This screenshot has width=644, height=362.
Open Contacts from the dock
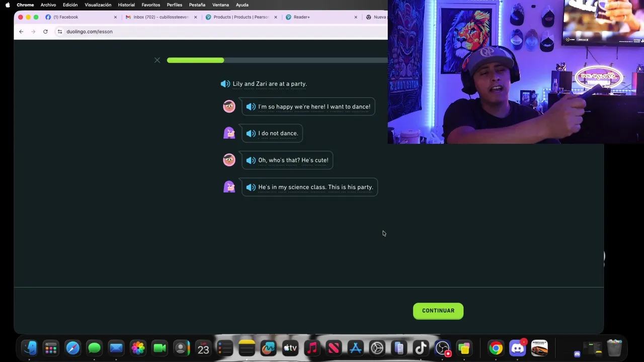[x=181, y=348]
